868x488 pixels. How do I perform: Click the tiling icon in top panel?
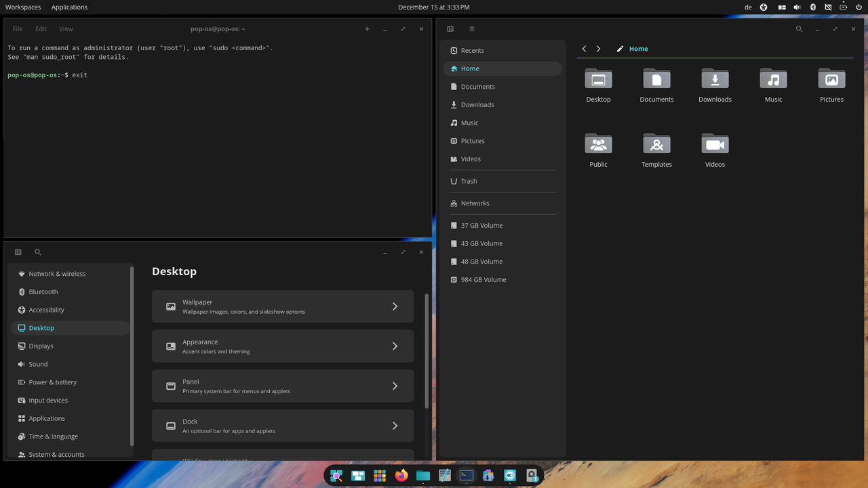pyautogui.click(x=781, y=7)
